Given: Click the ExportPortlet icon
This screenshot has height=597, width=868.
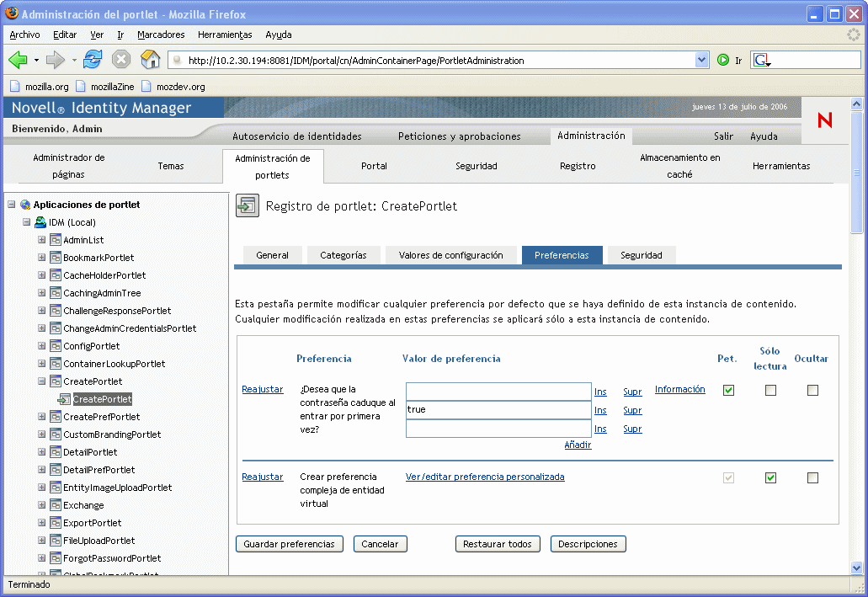Looking at the screenshot, I should (56, 523).
